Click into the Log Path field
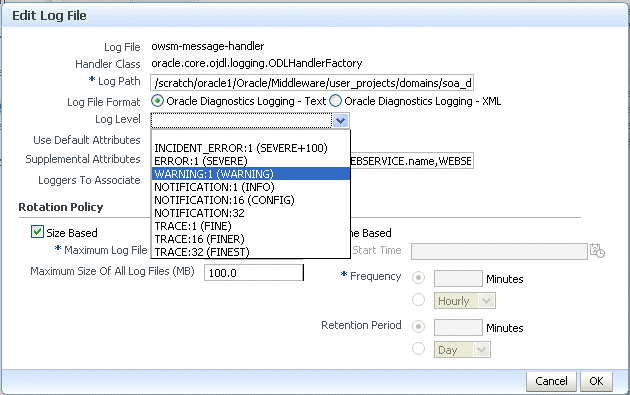630x395 pixels. (312, 83)
